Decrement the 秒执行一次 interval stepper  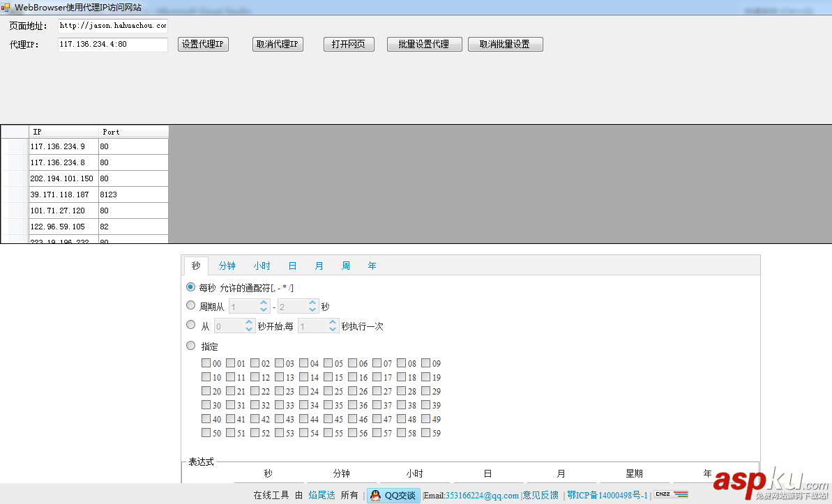tap(333, 328)
